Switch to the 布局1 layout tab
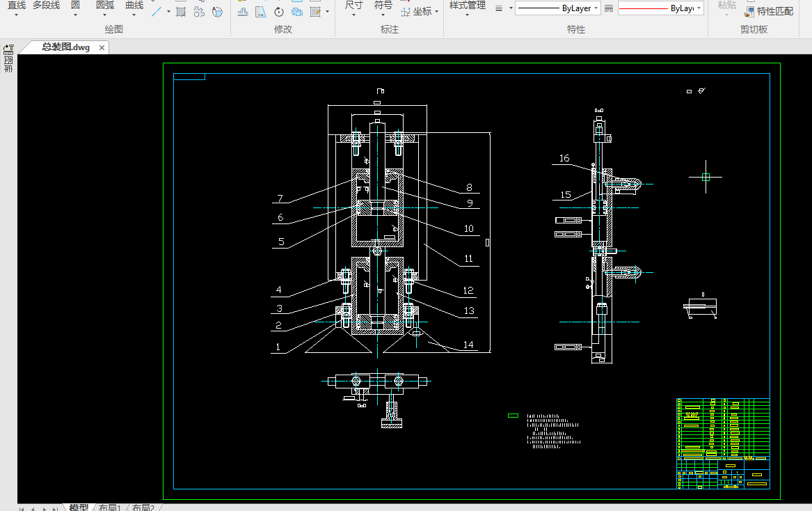812x511 pixels. pyautogui.click(x=110, y=508)
